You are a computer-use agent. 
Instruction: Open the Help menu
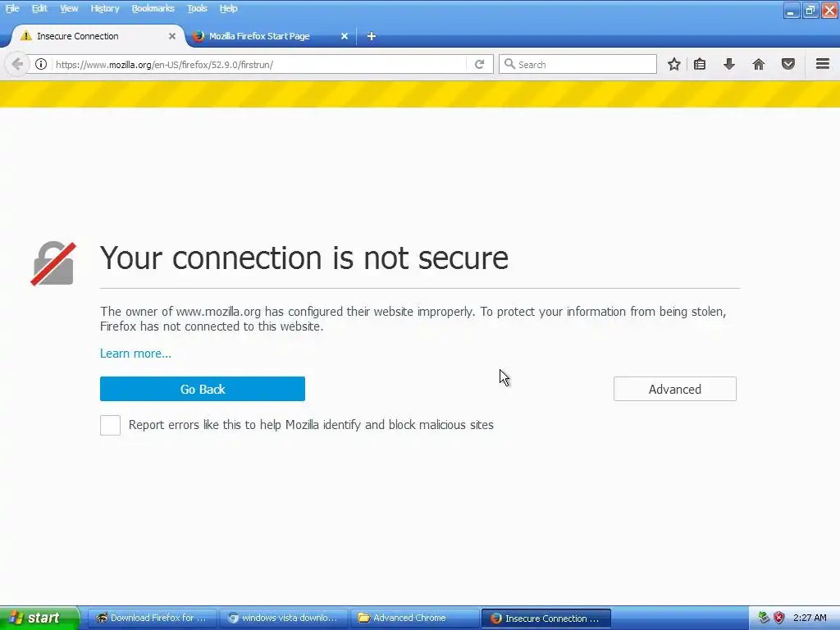click(x=228, y=8)
